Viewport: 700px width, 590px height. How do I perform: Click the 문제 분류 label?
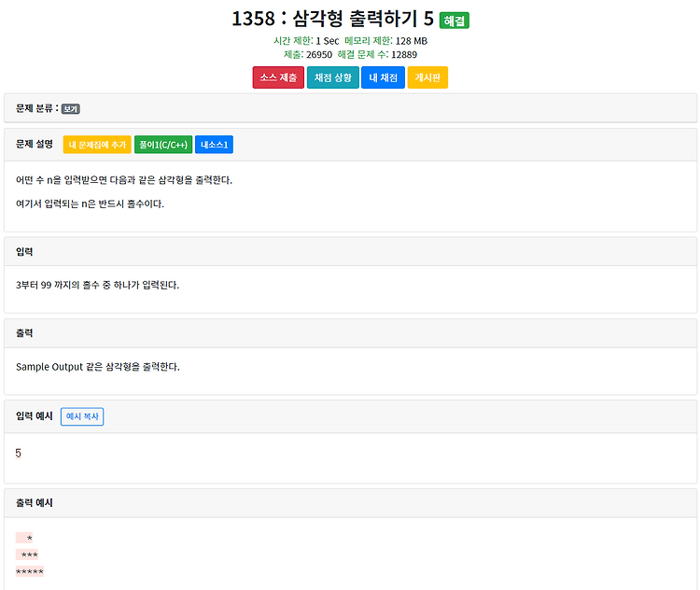pyautogui.click(x=37, y=108)
